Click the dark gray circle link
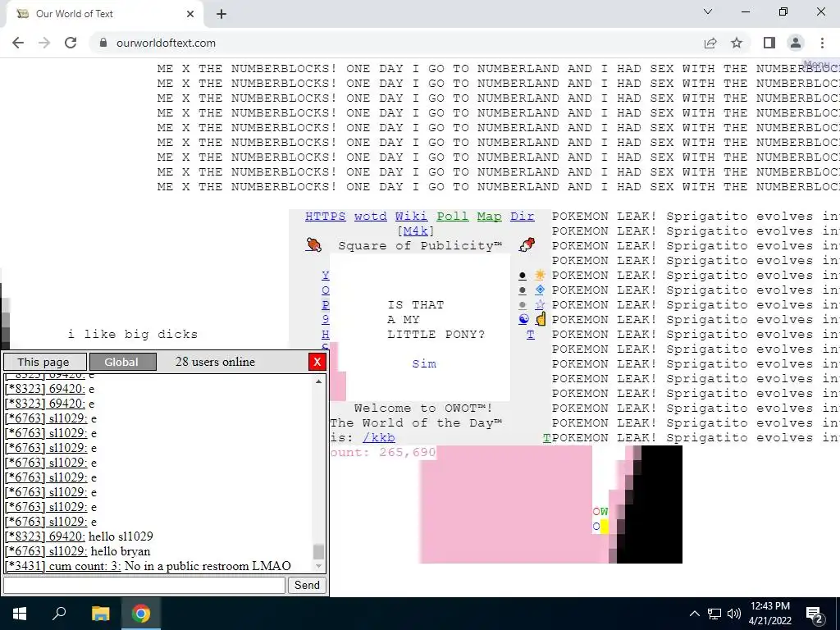Image resolution: width=840 pixels, height=630 pixels. pyautogui.click(x=523, y=290)
